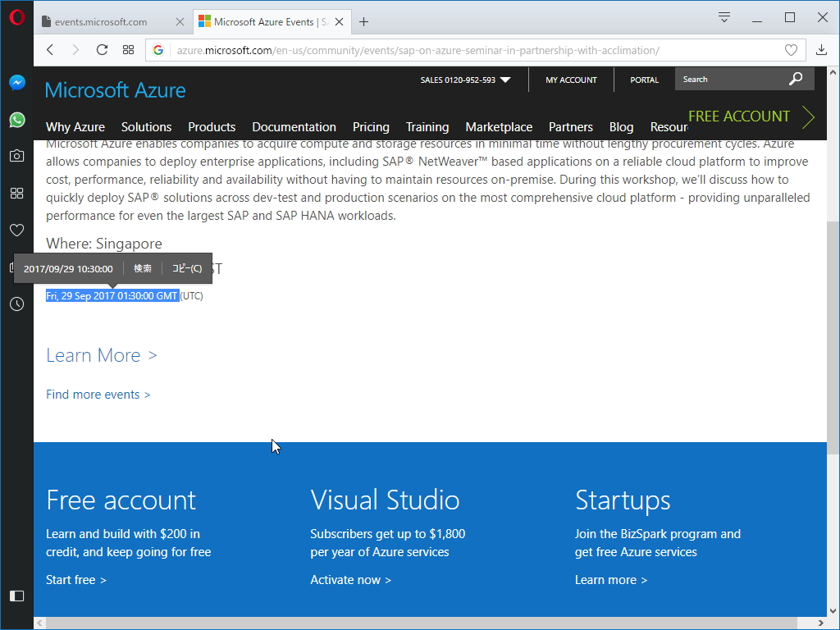Toggle the sidebar panel button

(x=16, y=596)
